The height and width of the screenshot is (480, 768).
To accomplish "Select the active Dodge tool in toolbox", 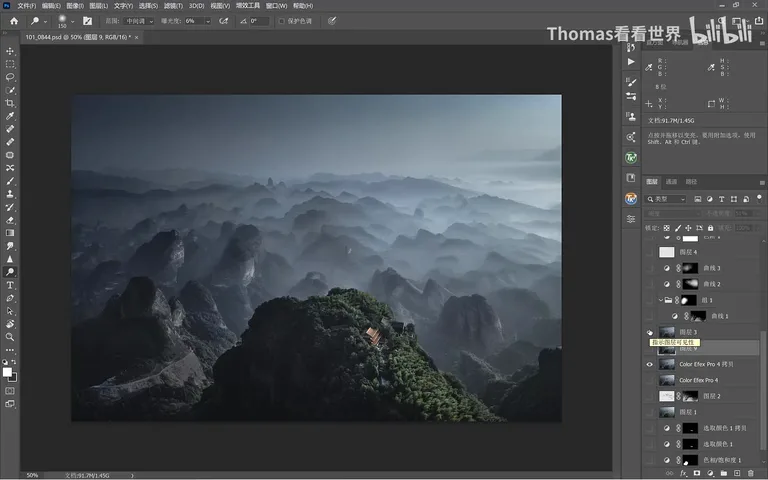I will tap(10, 272).
